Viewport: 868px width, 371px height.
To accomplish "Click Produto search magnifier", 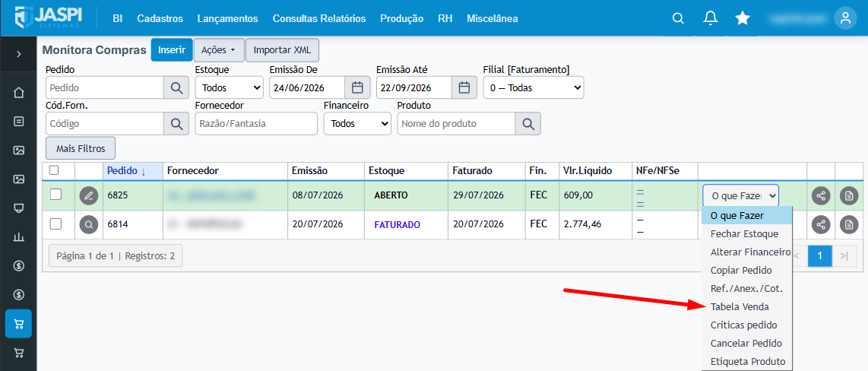I will [527, 123].
